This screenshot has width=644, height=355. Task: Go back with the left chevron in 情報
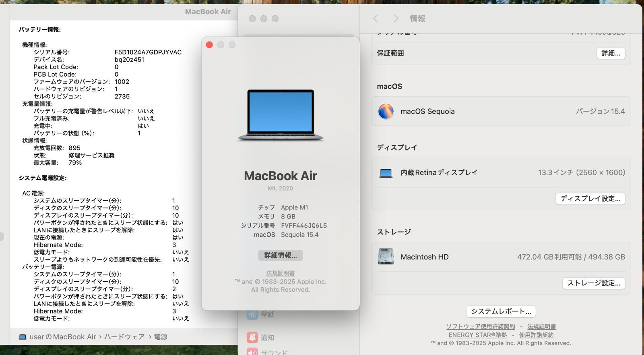(x=376, y=19)
